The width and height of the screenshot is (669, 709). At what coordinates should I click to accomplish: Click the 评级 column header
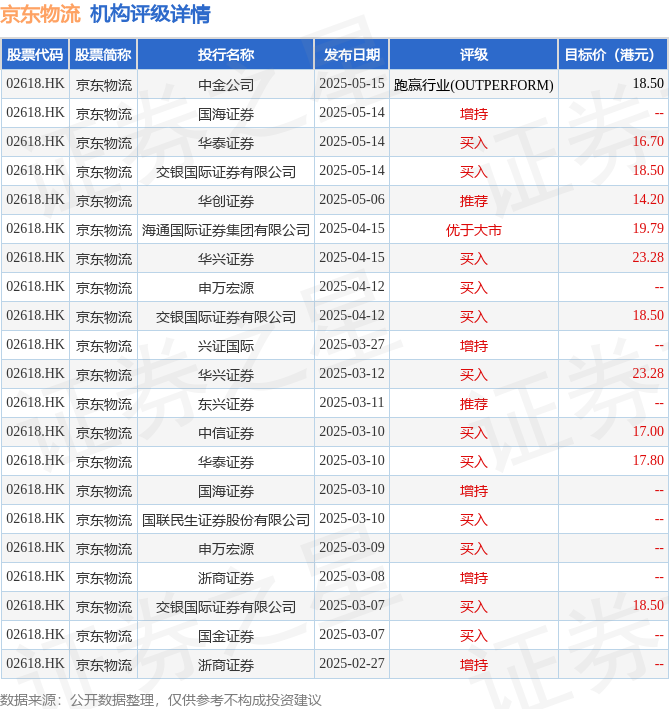[x=474, y=55]
